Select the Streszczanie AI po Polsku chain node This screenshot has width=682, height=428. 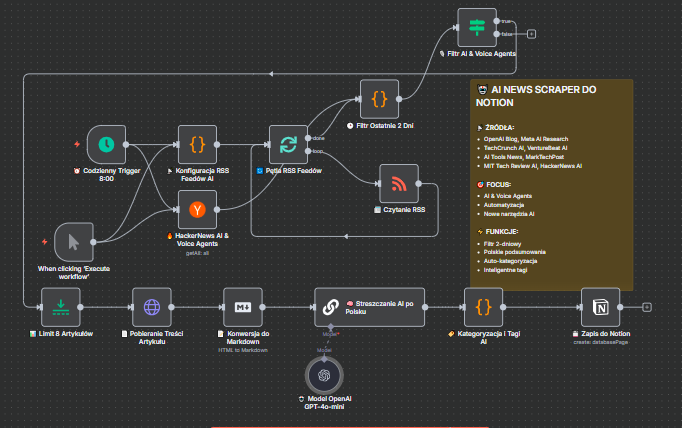(x=369, y=307)
